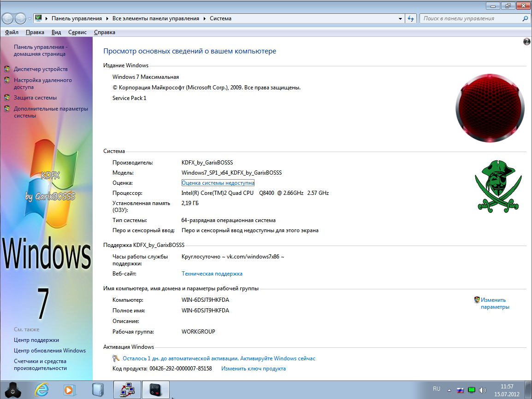Viewport: 532px width, 399px height.
Task: Click the Russian flag tray icon
Action: 460,390
